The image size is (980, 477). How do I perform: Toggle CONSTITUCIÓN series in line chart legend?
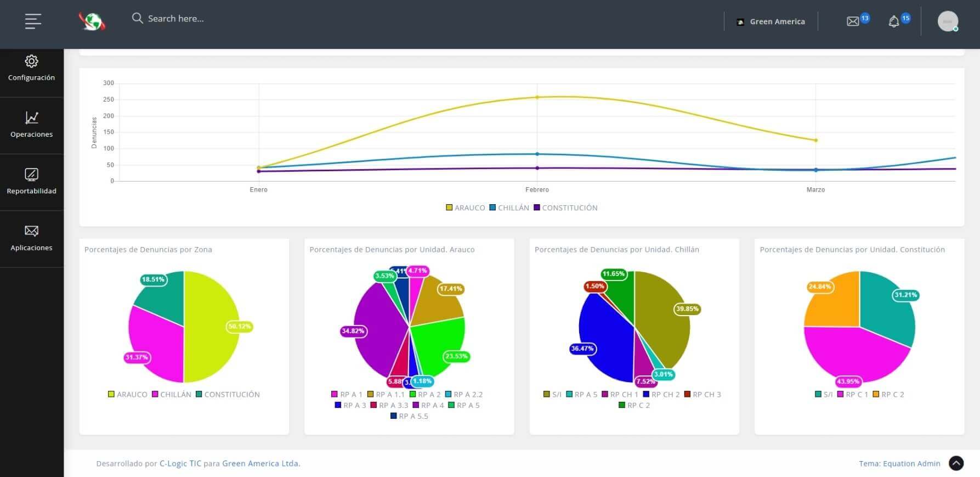(565, 207)
